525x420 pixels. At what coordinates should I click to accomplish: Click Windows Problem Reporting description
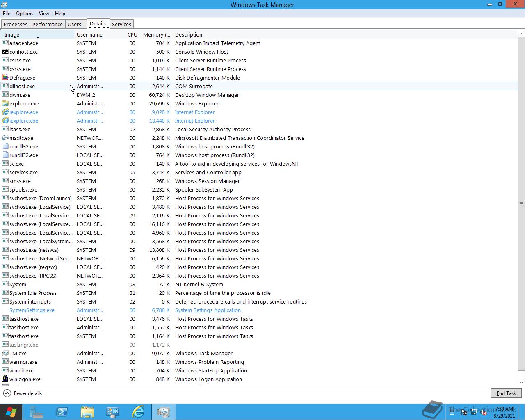pos(210,362)
